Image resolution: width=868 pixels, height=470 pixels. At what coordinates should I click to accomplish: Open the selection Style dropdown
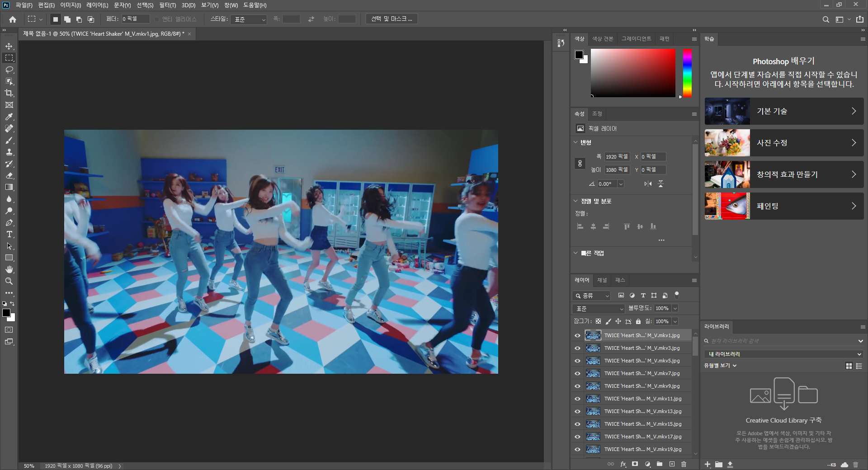[249, 19]
